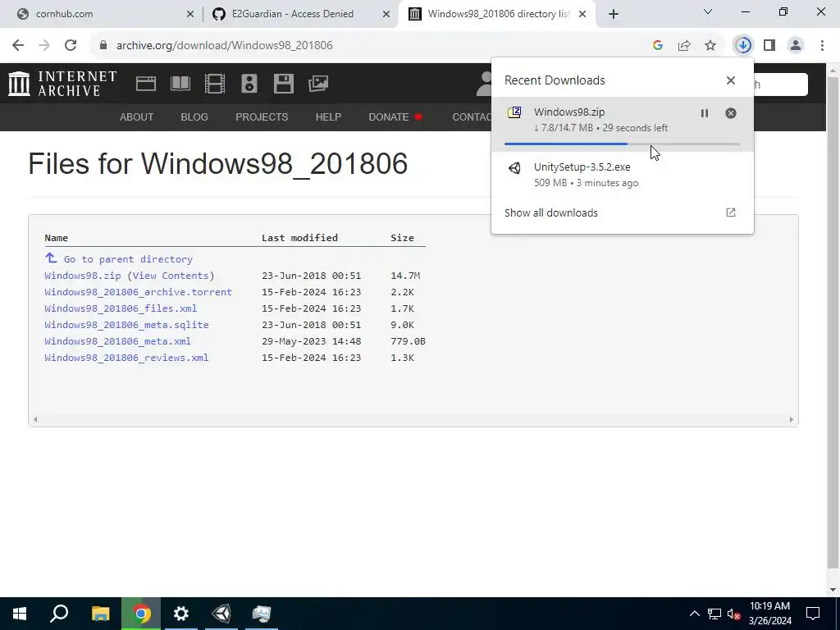
Task: Open the Video film-strip icon
Action: pyautogui.click(x=215, y=84)
